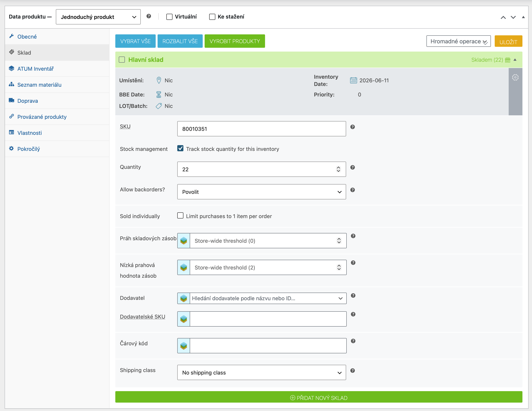532x411 pixels.
Task: Click help icon beside product type dropdown
Action: 149,16
